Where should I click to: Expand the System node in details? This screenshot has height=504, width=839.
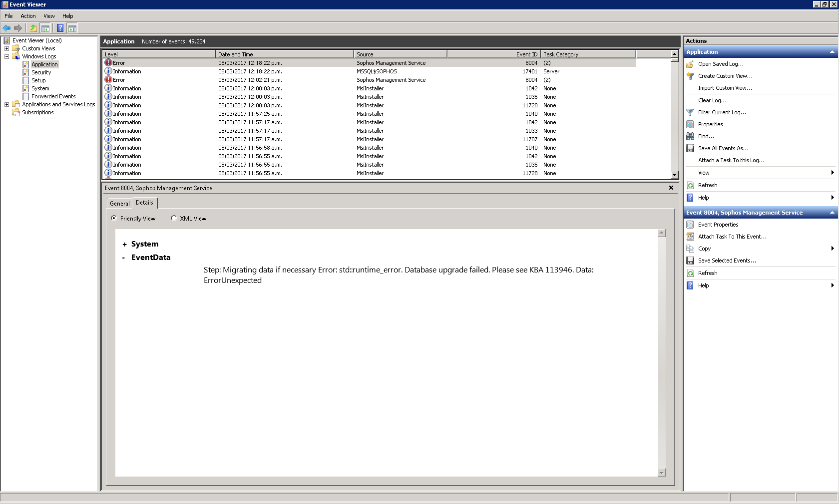(124, 245)
